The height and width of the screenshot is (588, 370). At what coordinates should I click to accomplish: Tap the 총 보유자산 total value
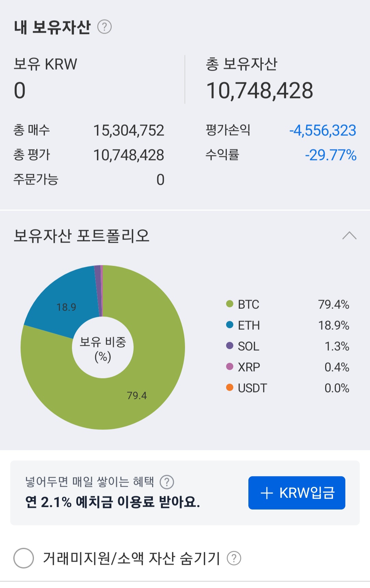tap(259, 91)
